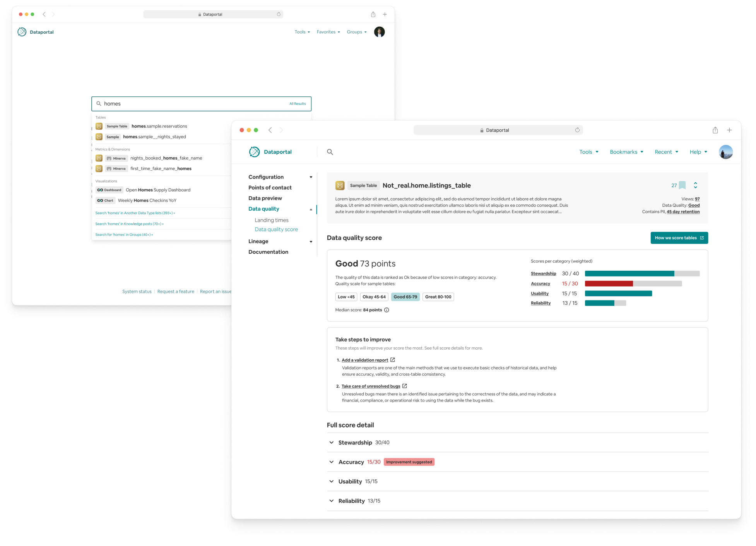This screenshot has height=546, width=756.
Task: Open the Take care of unresolved bugs link
Action: (x=371, y=386)
